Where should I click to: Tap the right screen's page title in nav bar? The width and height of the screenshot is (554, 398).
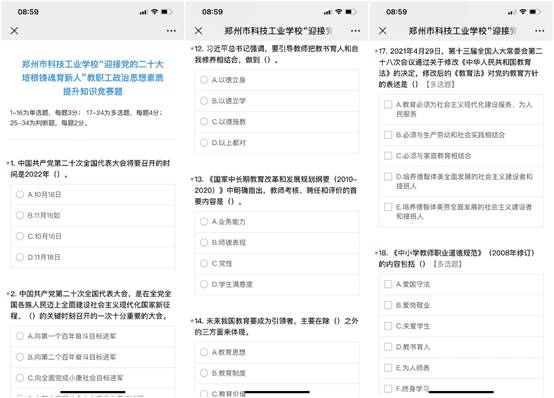coord(462,31)
